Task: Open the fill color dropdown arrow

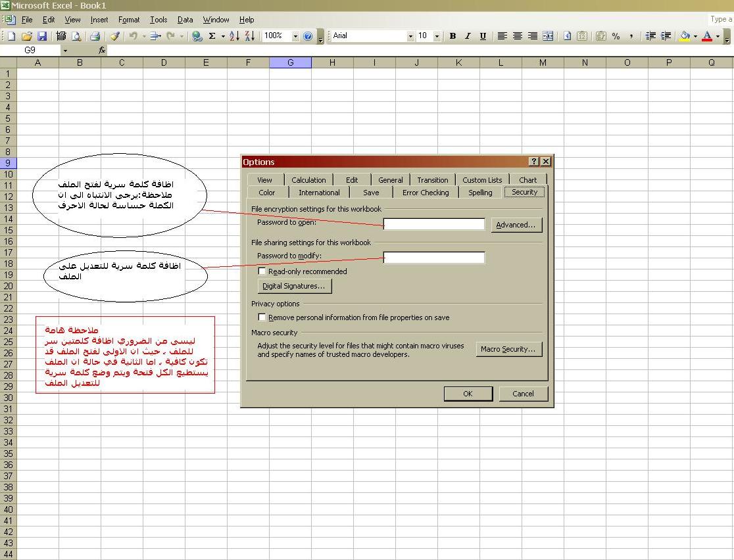Action: tap(695, 36)
